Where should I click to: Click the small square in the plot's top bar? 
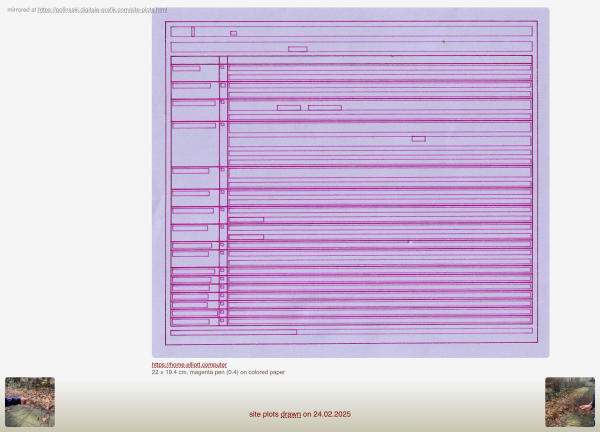(233, 33)
